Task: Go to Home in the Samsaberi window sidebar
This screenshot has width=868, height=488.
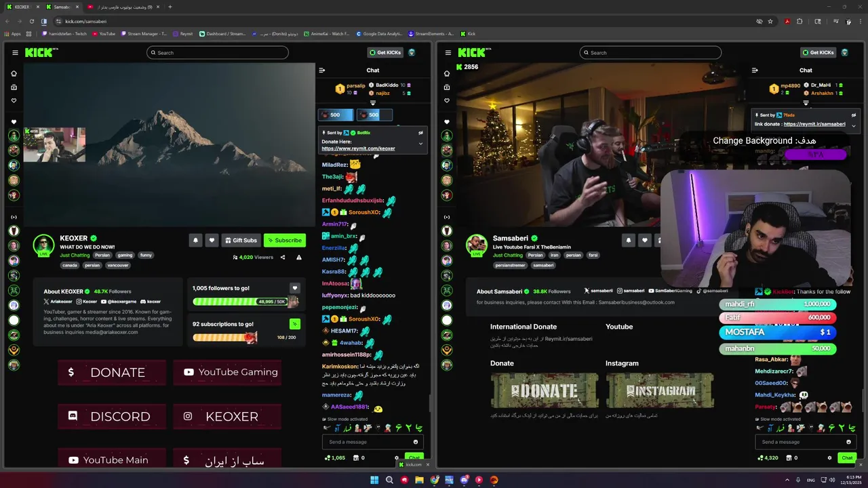Action: pyautogui.click(x=447, y=73)
